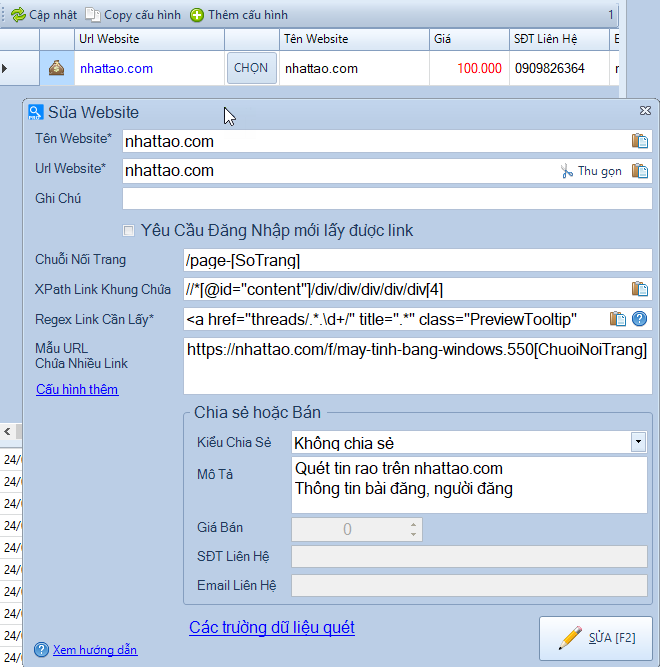Image resolution: width=660 pixels, height=667 pixels.
Task: Click into the Mô Tả textarea
Action: 469,485
